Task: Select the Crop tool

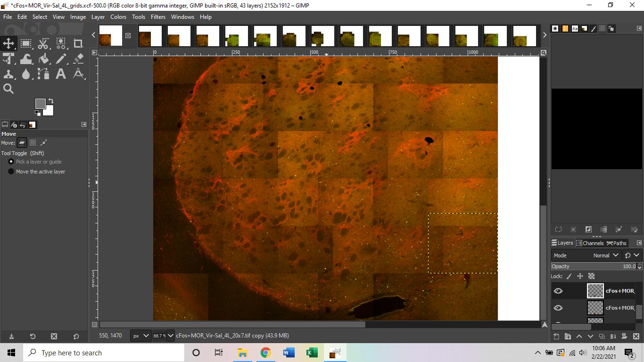Action: click(78, 42)
